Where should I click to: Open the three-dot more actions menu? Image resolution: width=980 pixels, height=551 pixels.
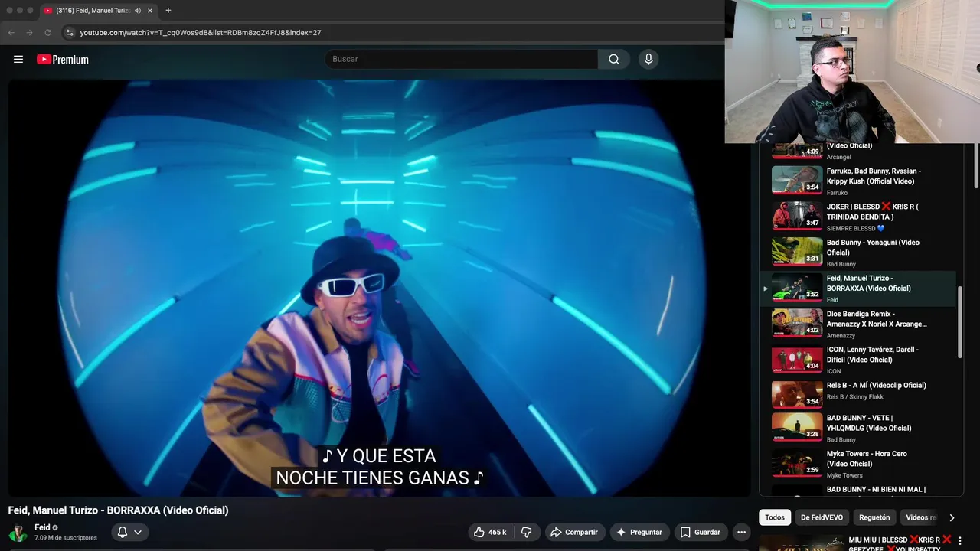pyautogui.click(x=741, y=532)
